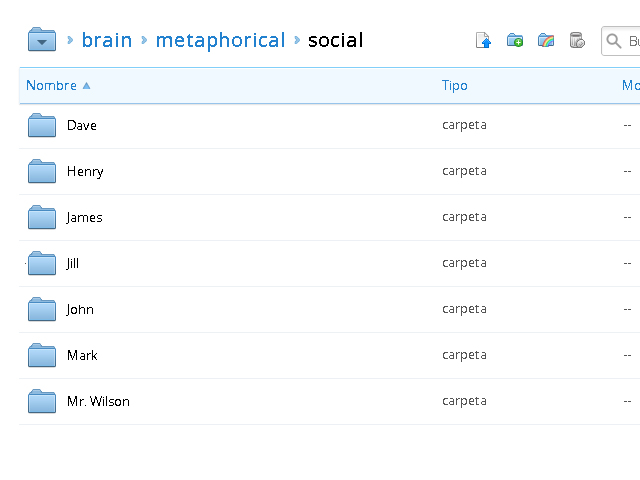Open the folder named Jill
This screenshot has height=480, width=640.
point(73,264)
